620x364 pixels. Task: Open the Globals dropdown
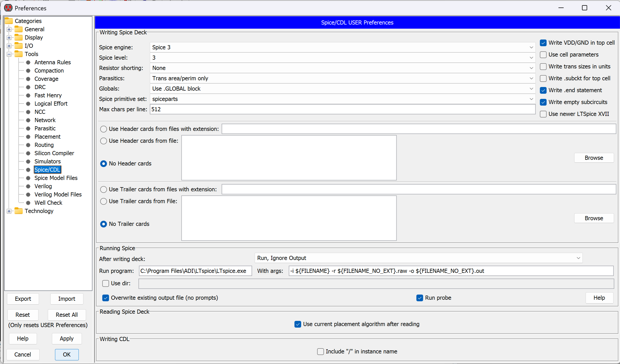[x=342, y=89]
